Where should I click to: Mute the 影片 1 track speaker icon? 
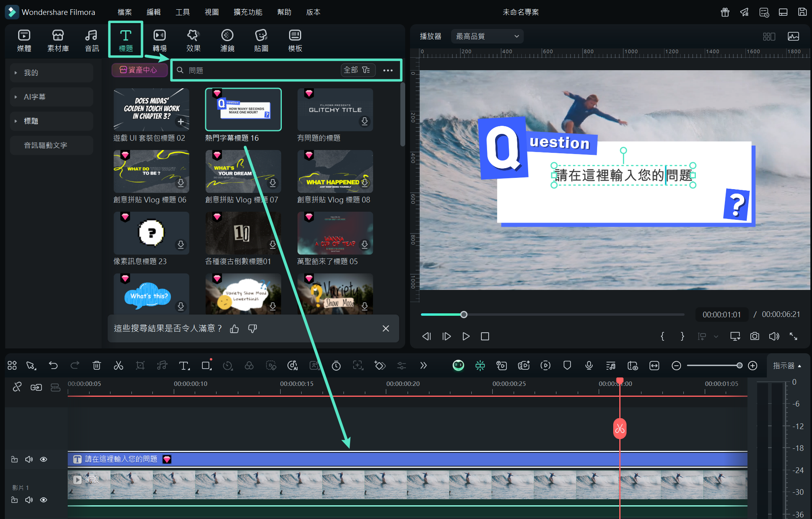(29, 500)
